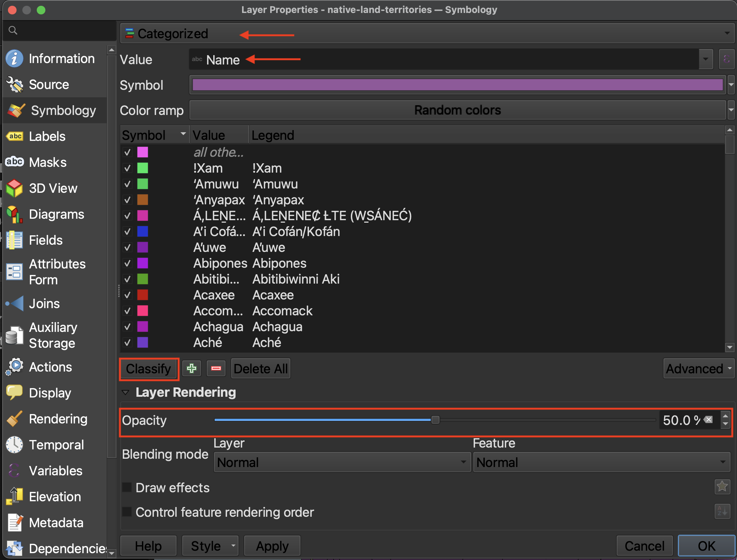Go to the Joins section
The image size is (737, 560).
(x=44, y=303)
